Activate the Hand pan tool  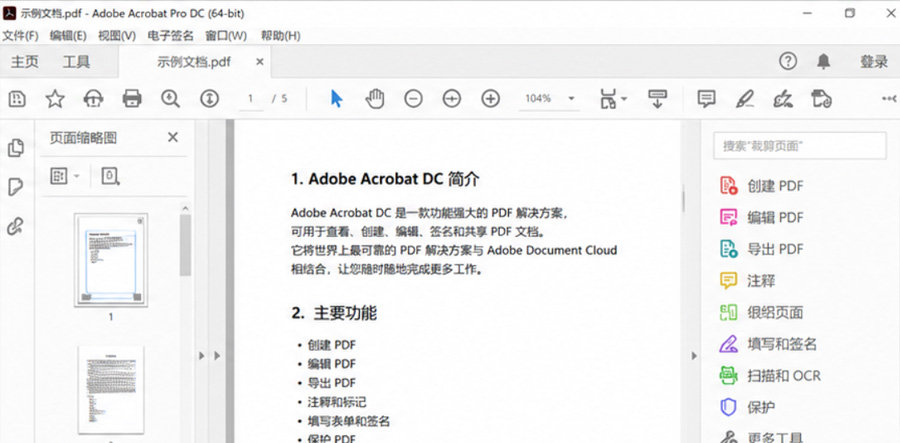[x=375, y=99]
